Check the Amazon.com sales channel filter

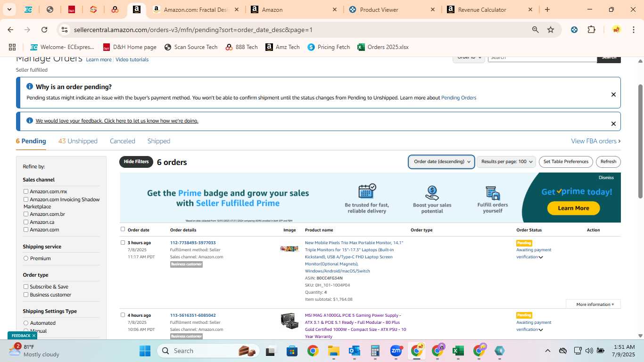[x=26, y=230]
